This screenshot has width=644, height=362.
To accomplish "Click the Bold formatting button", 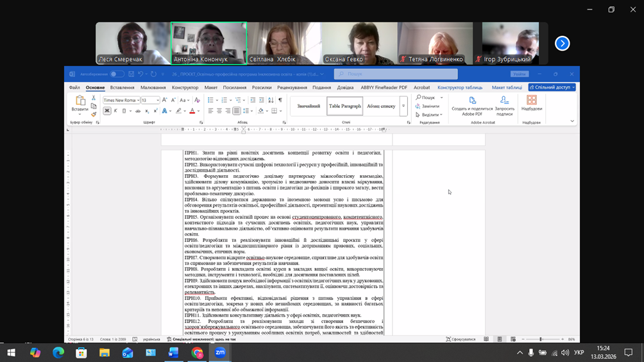I will point(107,111).
